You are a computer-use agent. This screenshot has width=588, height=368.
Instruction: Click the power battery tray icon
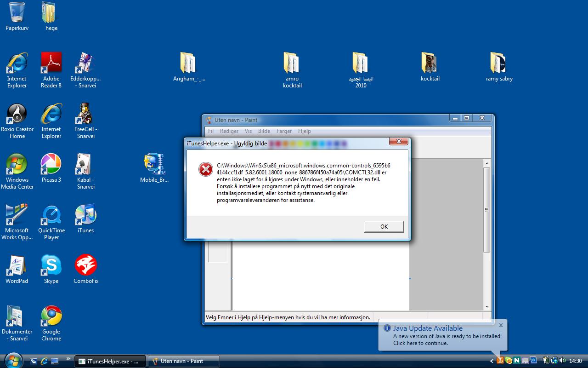tap(546, 361)
